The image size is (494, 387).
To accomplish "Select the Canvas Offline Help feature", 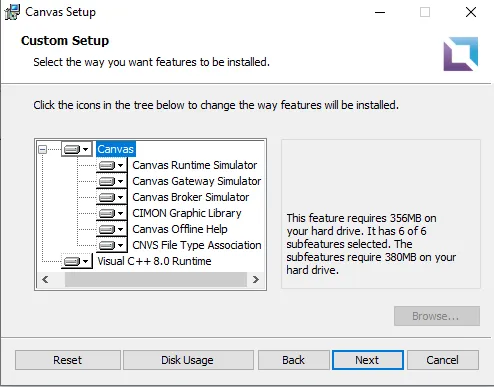I will pos(180,229).
